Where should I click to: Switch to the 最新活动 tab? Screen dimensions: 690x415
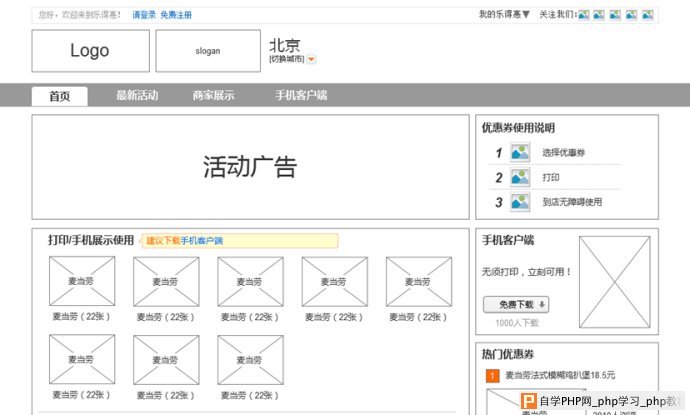click(x=137, y=96)
